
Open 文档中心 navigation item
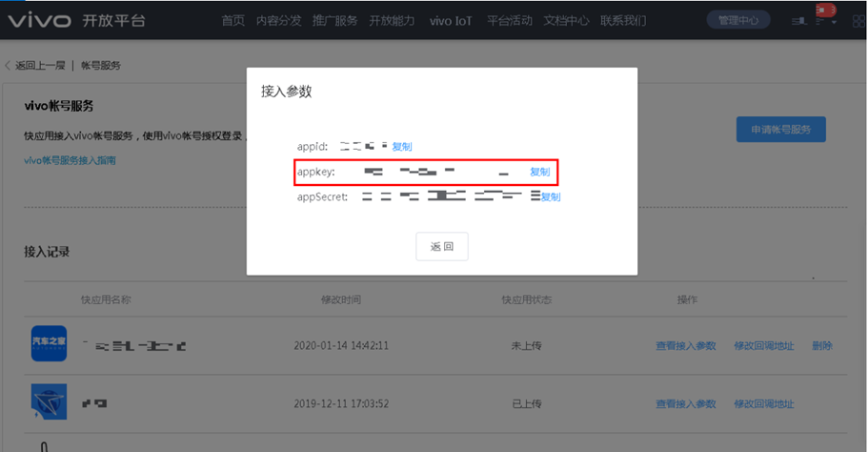pyautogui.click(x=566, y=20)
